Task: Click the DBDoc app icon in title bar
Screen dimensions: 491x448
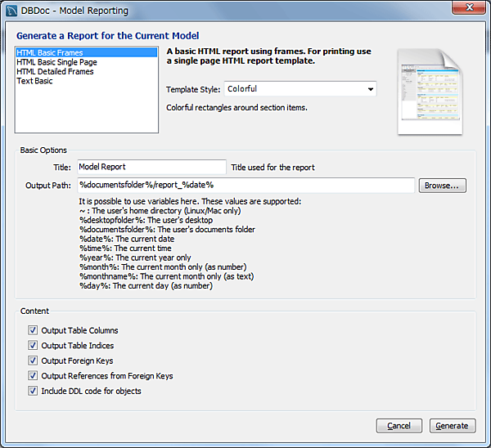Action: (x=11, y=11)
